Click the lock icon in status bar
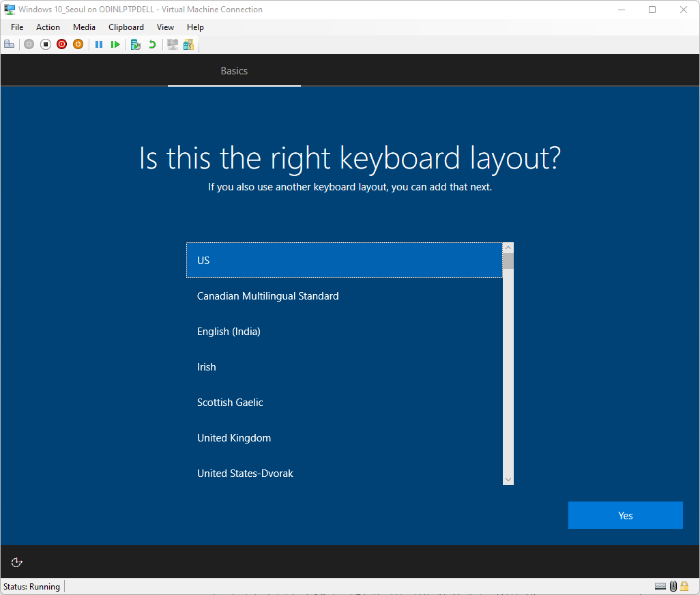Viewport: 700px width, 595px height. point(684,586)
